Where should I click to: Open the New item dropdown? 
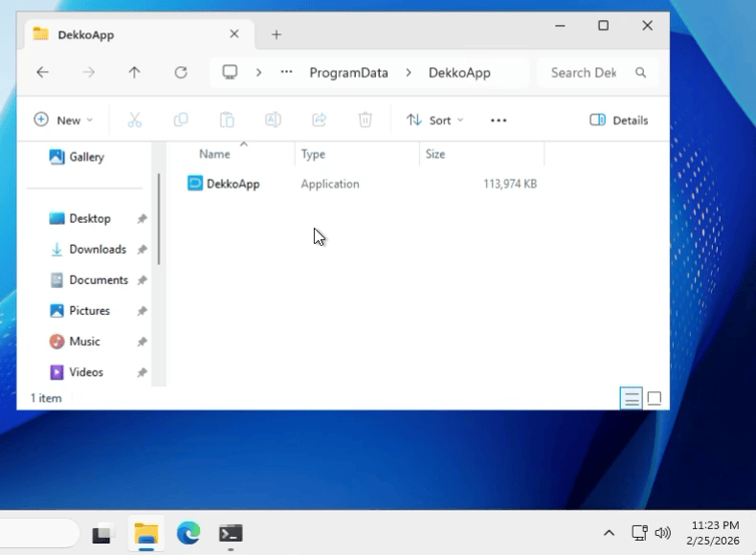click(62, 120)
